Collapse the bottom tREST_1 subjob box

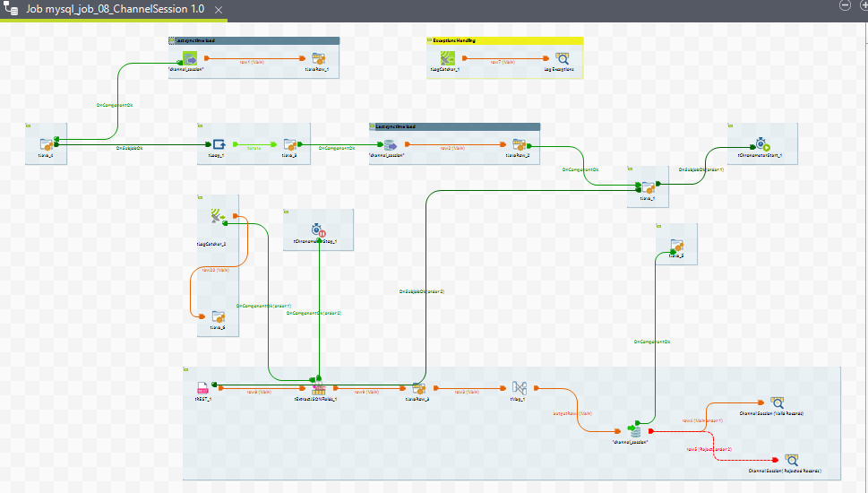186,369
